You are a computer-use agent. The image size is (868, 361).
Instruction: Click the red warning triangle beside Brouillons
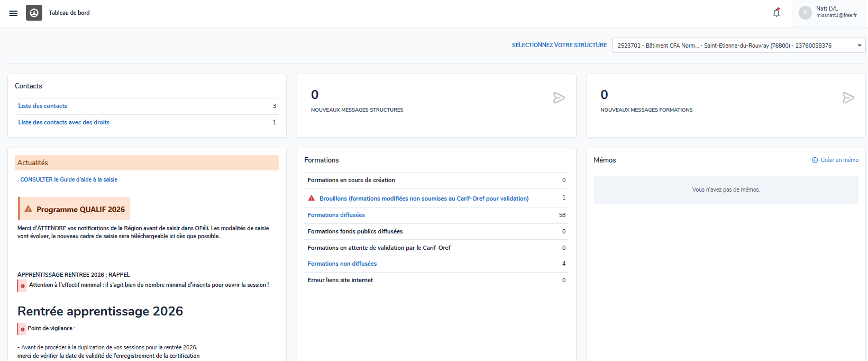[312, 198]
